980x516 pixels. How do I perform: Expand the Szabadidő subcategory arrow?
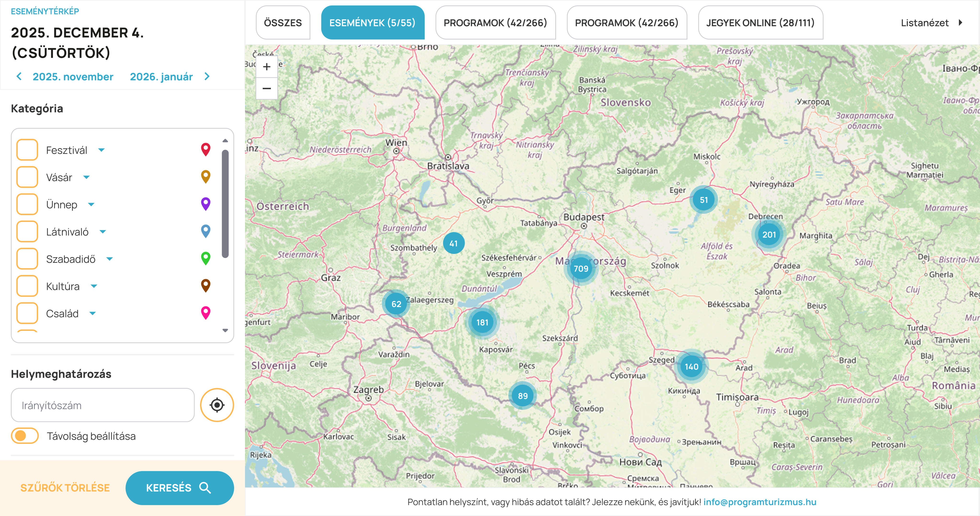(110, 259)
